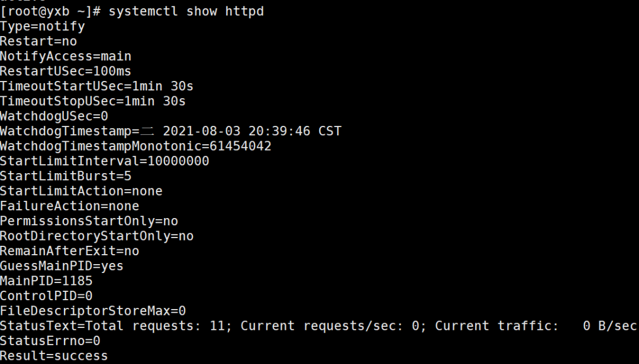Click the WatchdogUSec=0 line
639x364 pixels.
coord(54,116)
